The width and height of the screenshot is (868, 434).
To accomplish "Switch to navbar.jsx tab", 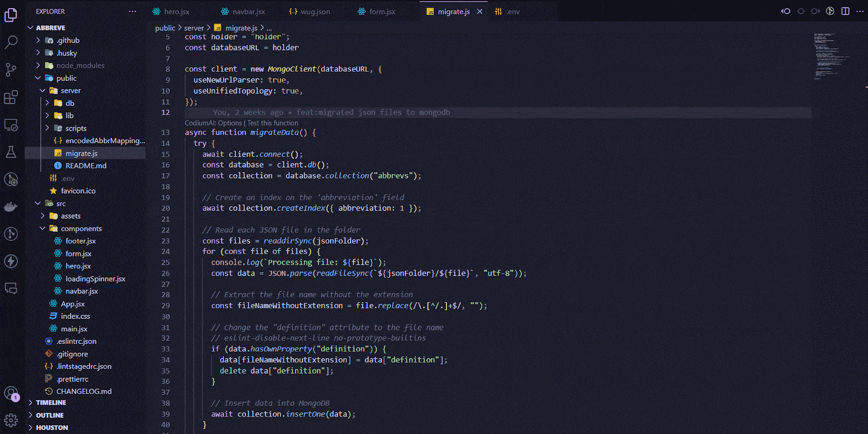I will [243, 11].
